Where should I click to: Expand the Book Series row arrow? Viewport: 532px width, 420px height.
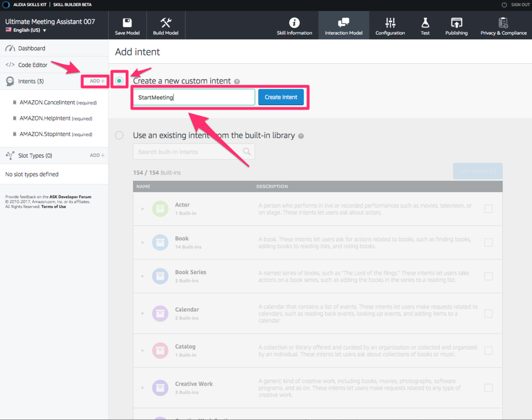[x=142, y=276]
